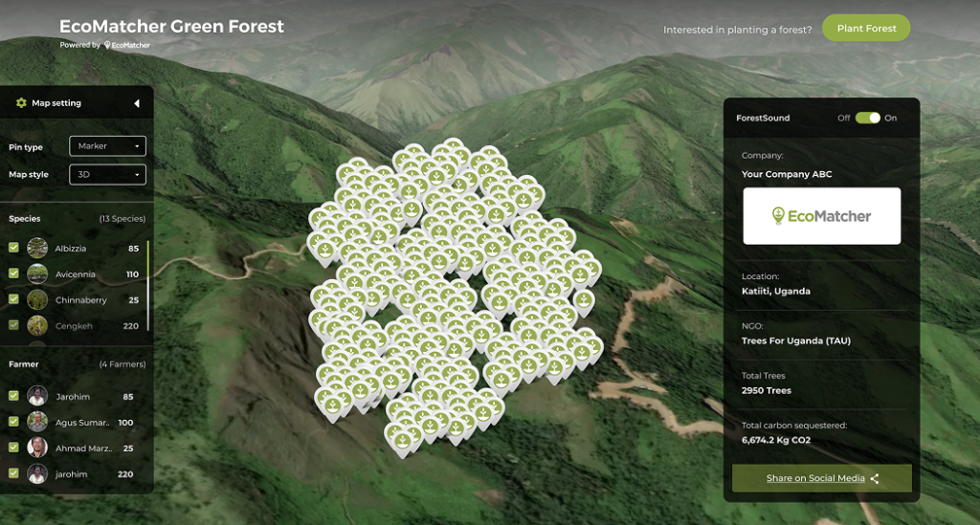This screenshot has width=980, height=525.
Task: Click the species list scrollbar
Action: click(148, 285)
